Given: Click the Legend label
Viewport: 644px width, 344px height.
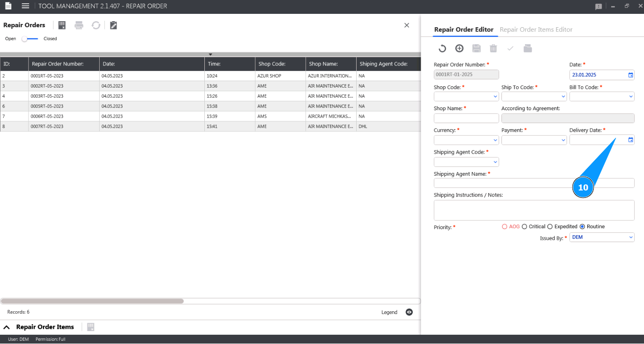Looking at the screenshot, I should 389,312.
